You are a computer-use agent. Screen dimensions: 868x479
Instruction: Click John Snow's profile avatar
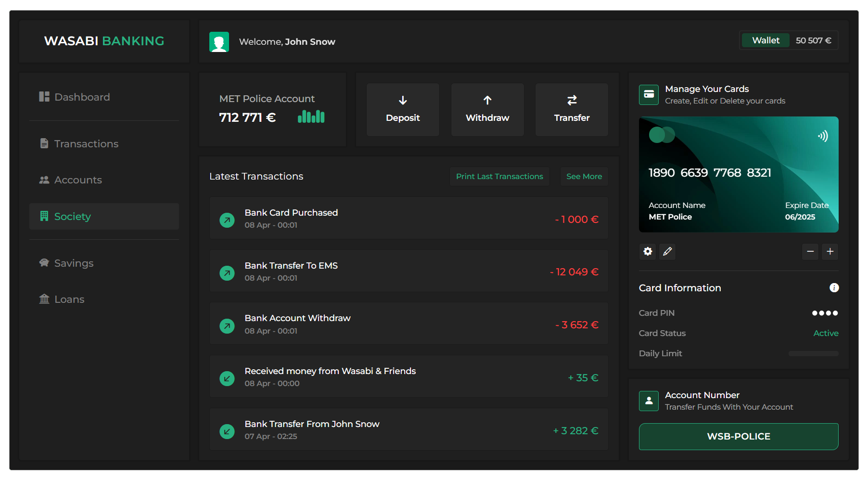click(219, 41)
